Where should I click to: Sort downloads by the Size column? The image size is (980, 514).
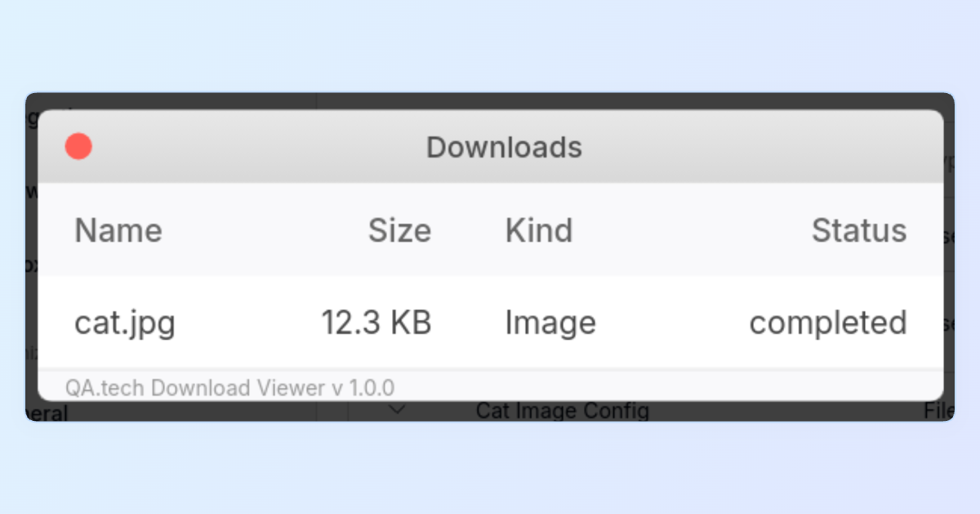tap(399, 231)
